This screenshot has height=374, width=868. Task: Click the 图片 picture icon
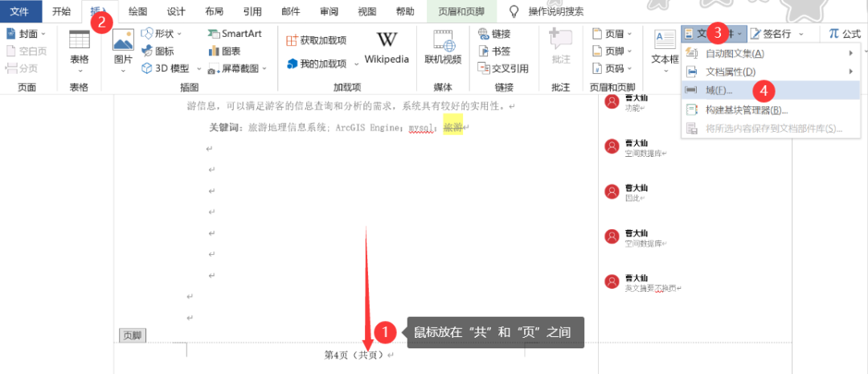pos(123,41)
